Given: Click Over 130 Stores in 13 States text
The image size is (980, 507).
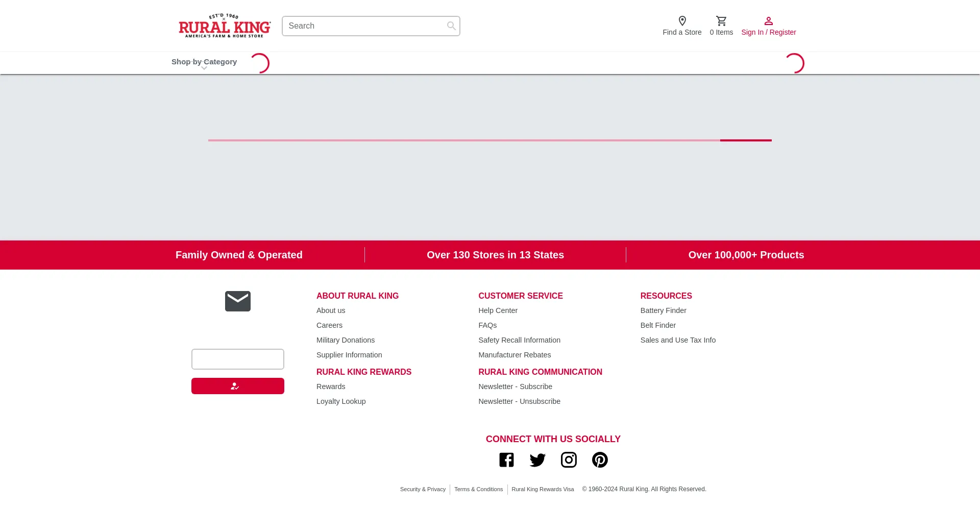Looking at the screenshot, I should 495,255.
